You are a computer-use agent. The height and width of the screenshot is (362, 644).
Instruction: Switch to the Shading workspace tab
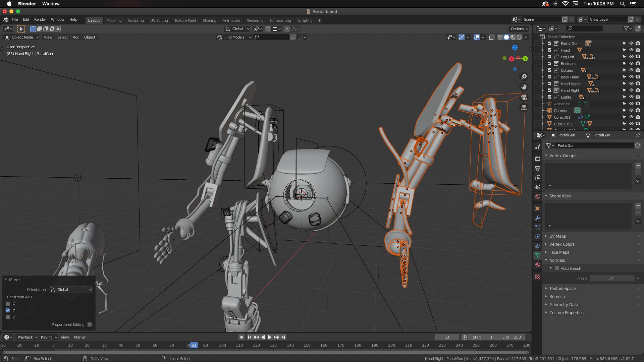click(x=209, y=20)
